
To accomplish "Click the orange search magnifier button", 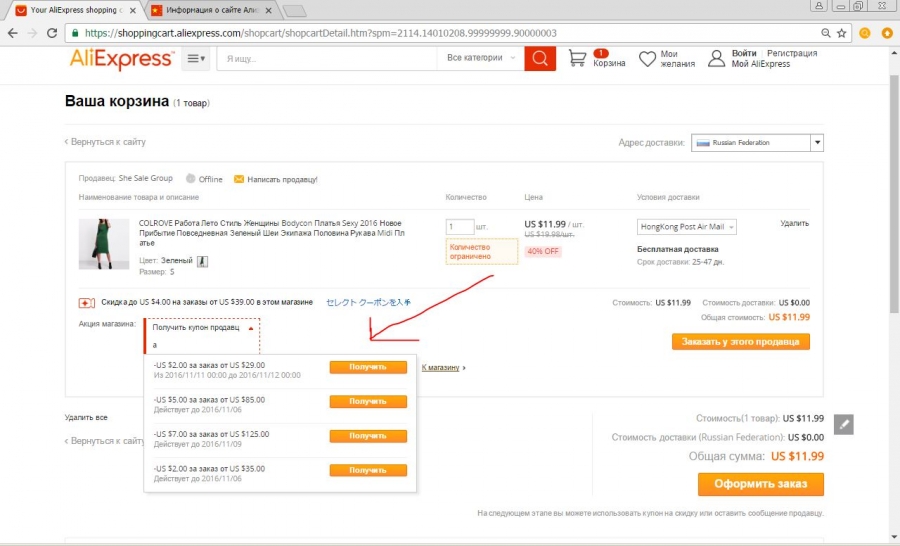I will point(540,58).
